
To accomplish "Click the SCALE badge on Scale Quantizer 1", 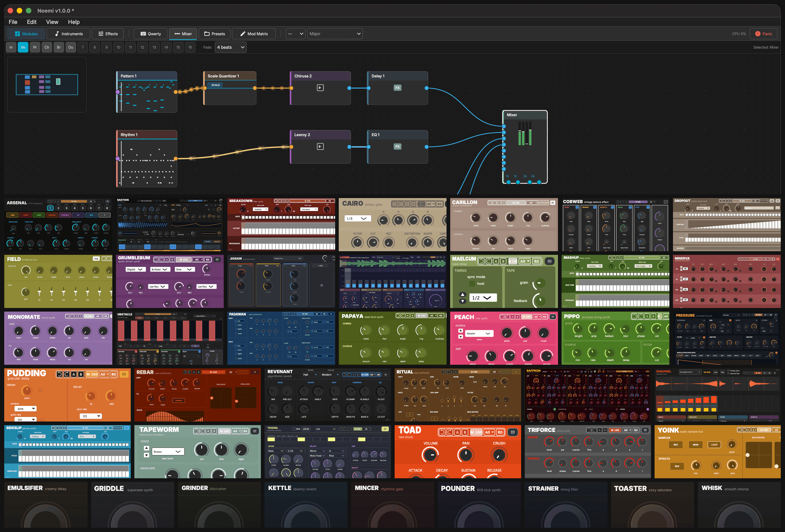I will pyautogui.click(x=216, y=85).
